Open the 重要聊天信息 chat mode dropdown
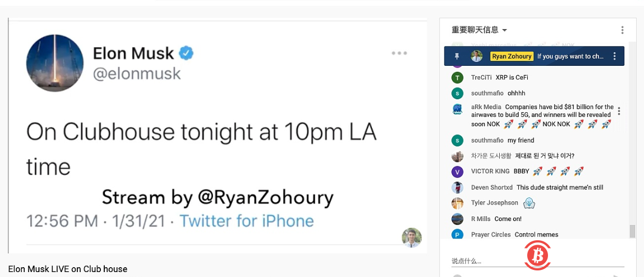The image size is (644, 277). (x=479, y=30)
